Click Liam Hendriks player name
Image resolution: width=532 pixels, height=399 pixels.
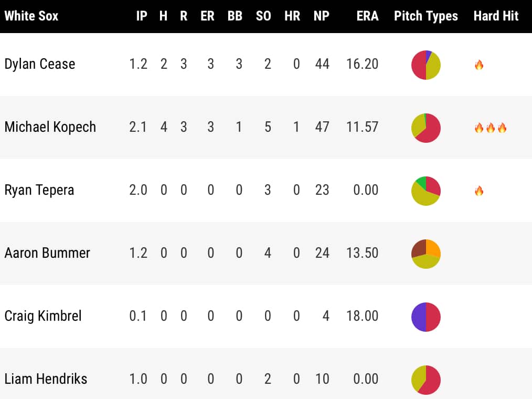coord(46,379)
